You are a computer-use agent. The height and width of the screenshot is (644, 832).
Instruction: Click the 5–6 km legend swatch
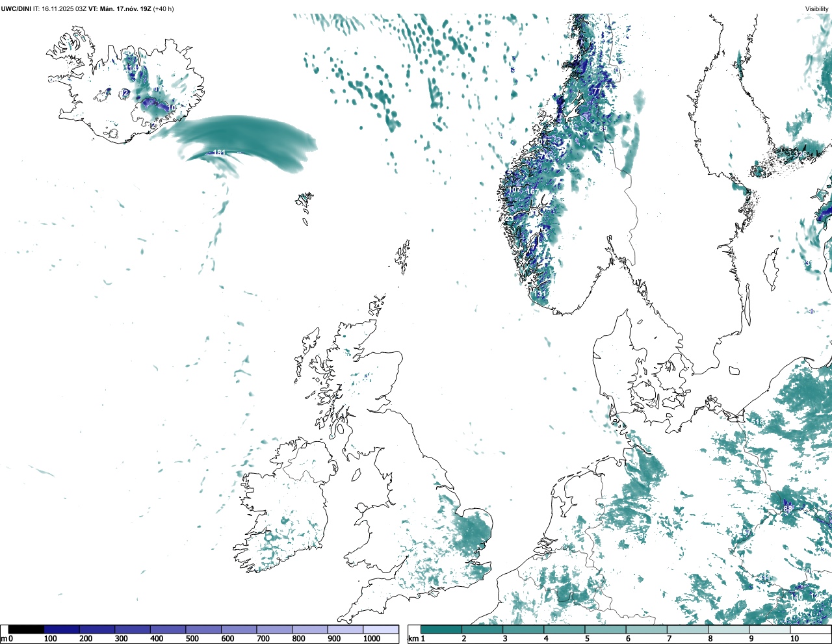coord(605,629)
